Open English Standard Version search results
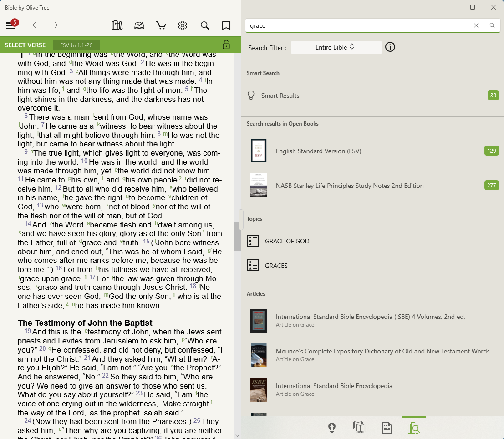The height and width of the screenshot is (439, 504). coord(319,151)
